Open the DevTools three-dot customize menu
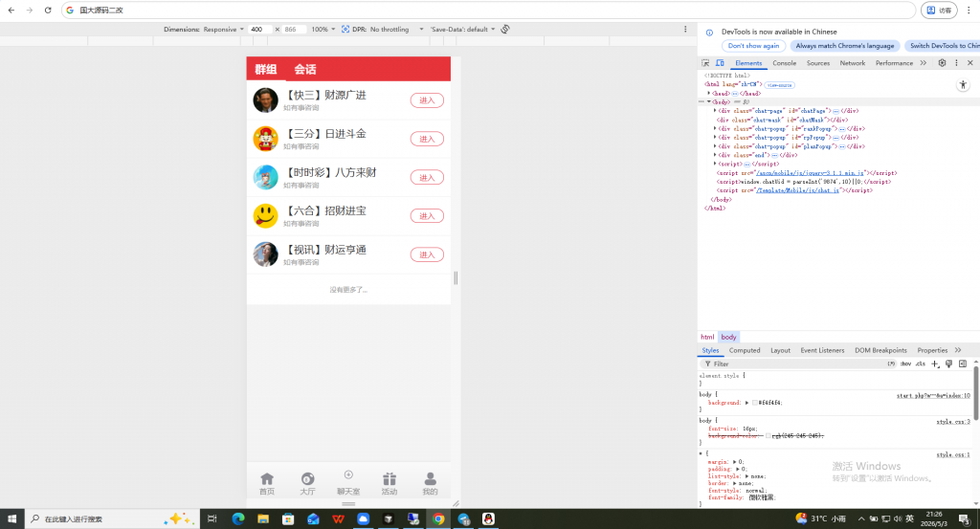This screenshot has width=980, height=529. pyautogui.click(x=956, y=63)
